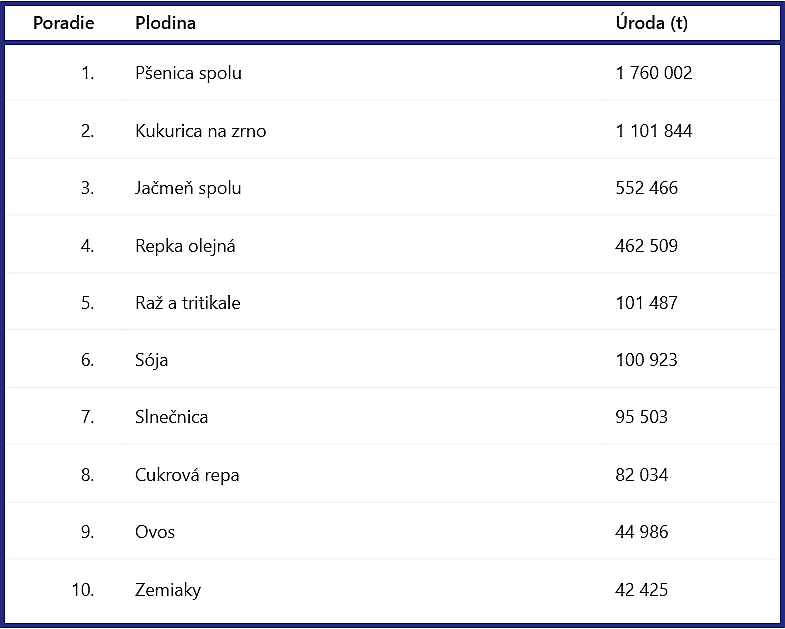The width and height of the screenshot is (785, 629).
Task: Click the value 1 101 844
Action: click(654, 131)
